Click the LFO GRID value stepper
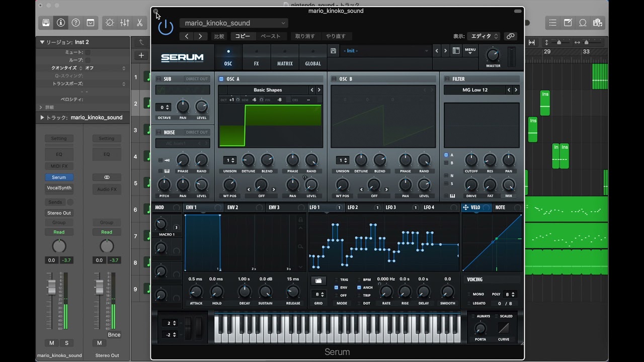The width and height of the screenshot is (644, 362). tap(318, 294)
